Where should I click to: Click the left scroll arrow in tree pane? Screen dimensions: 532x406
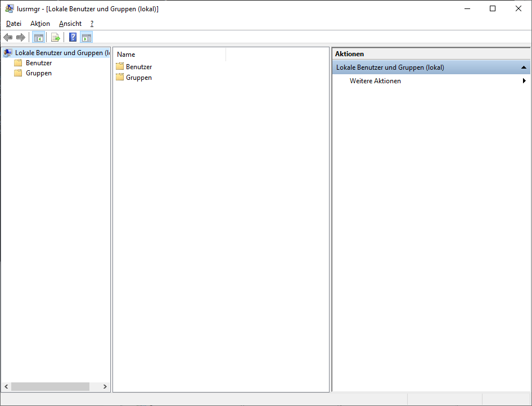pos(6,387)
